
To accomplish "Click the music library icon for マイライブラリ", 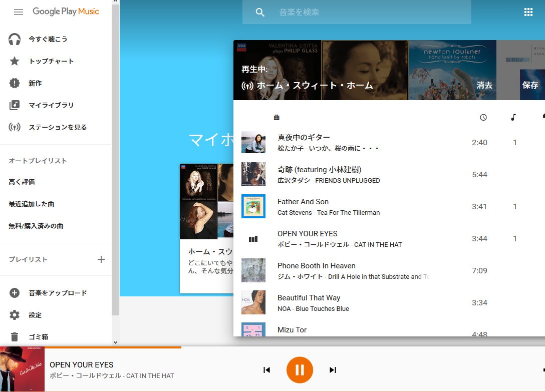I will tap(15, 105).
